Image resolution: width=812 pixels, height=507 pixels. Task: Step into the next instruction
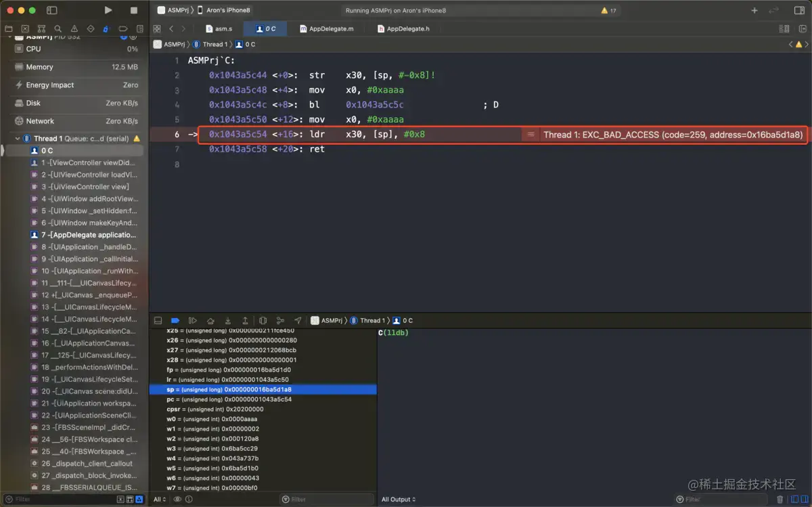[228, 320]
